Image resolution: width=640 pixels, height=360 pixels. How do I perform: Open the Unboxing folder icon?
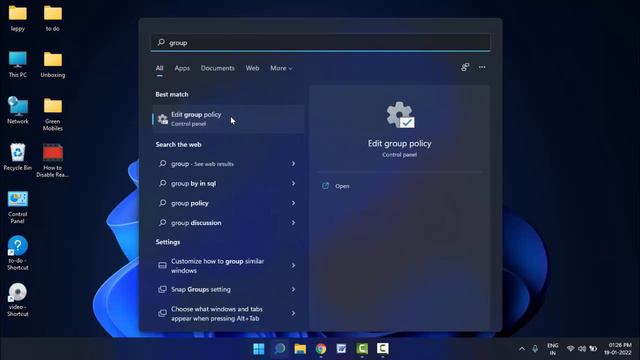coord(53,64)
